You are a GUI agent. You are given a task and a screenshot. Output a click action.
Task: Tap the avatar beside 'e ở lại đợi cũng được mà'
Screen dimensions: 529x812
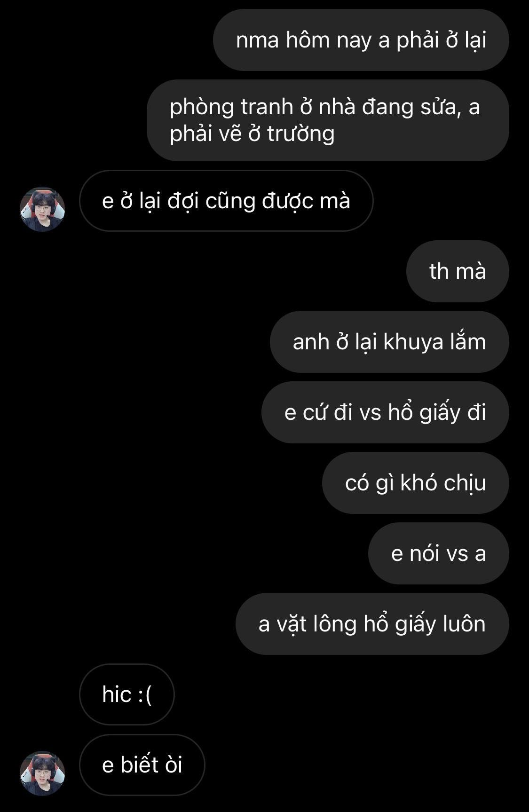42,209
